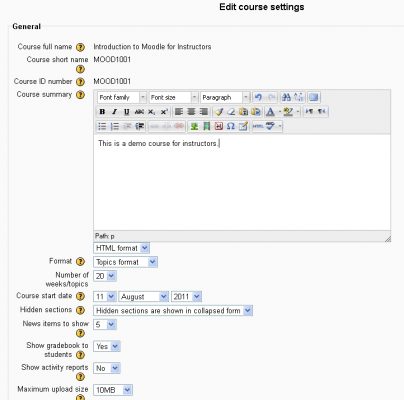This screenshot has height=400, width=404.
Task: Open the Hidden sections dropdown
Action: [x=173, y=311]
